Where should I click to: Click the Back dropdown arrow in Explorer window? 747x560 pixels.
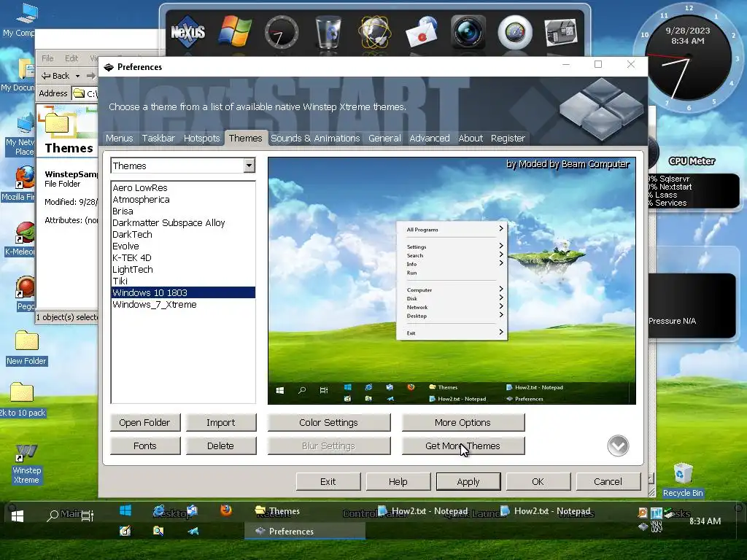pos(77,76)
